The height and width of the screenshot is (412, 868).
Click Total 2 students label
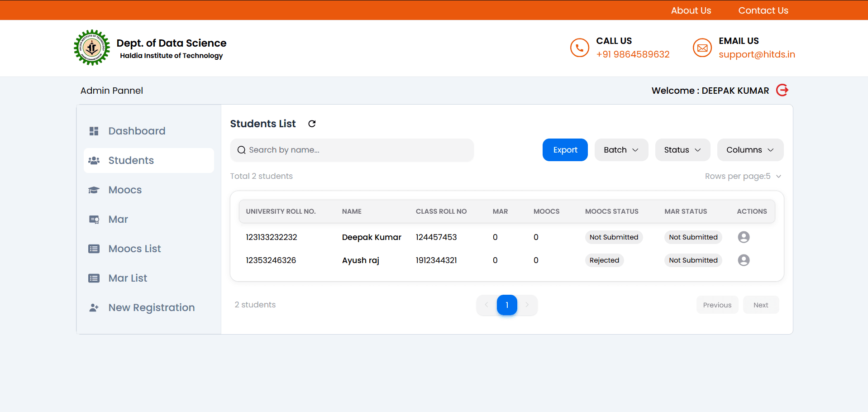point(261,176)
